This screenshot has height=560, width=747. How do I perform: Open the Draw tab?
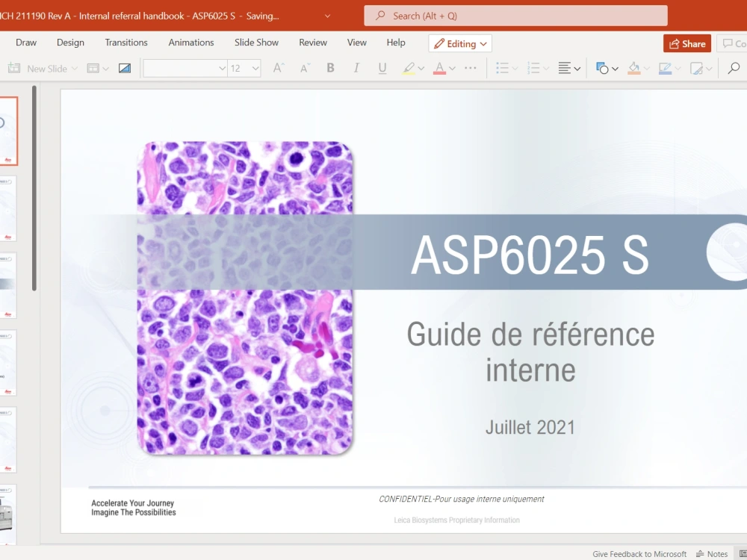pyautogui.click(x=26, y=43)
